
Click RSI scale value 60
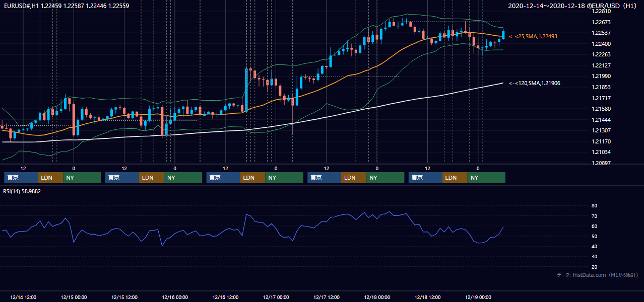pyautogui.click(x=594, y=226)
